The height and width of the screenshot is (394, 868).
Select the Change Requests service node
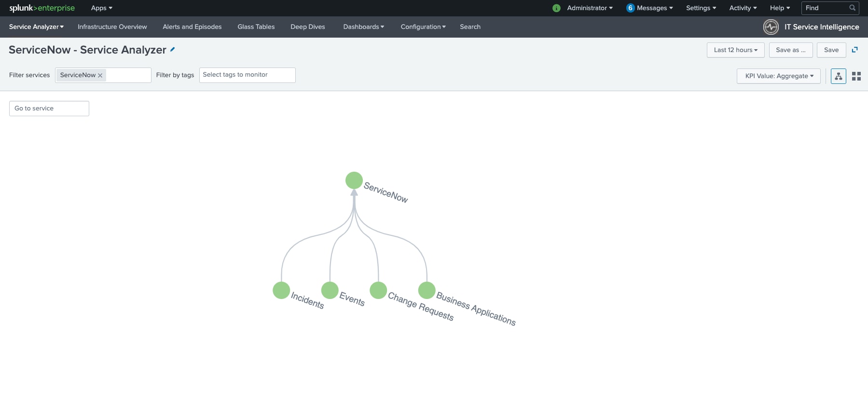(x=378, y=290)
